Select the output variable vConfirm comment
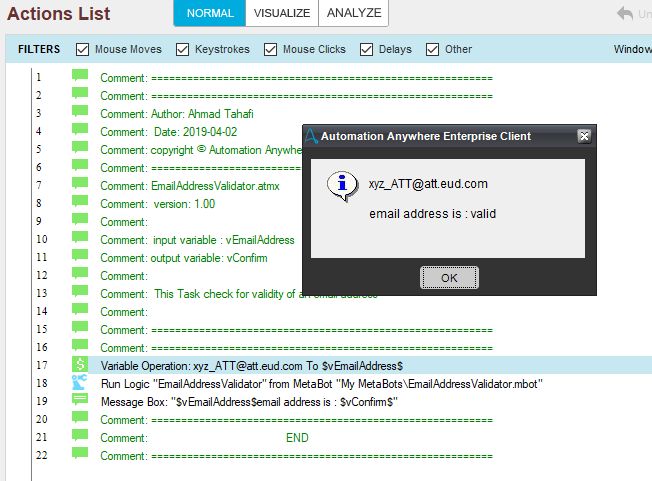This screenshot has width=652, height=481. [x=184, y=258]
